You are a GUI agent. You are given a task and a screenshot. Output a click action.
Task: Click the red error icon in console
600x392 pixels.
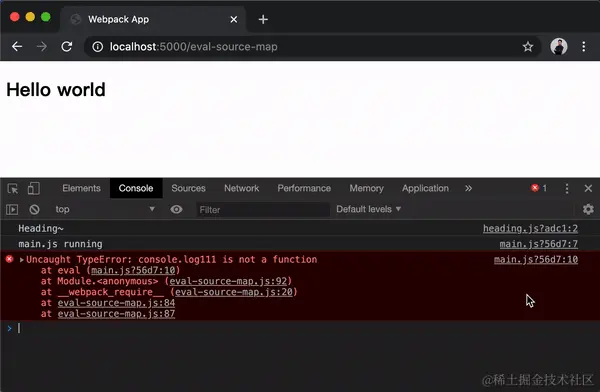pyautogui.click(x=10, y=259)
